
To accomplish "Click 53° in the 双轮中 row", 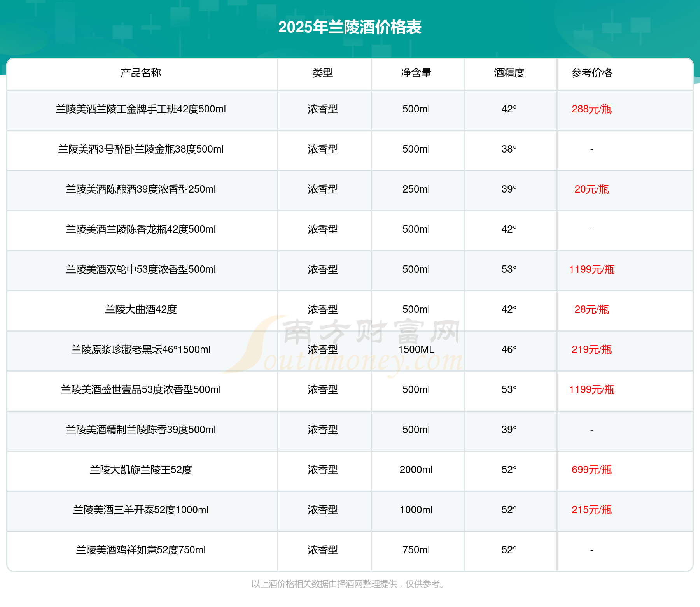I will (x=509, y=269).
